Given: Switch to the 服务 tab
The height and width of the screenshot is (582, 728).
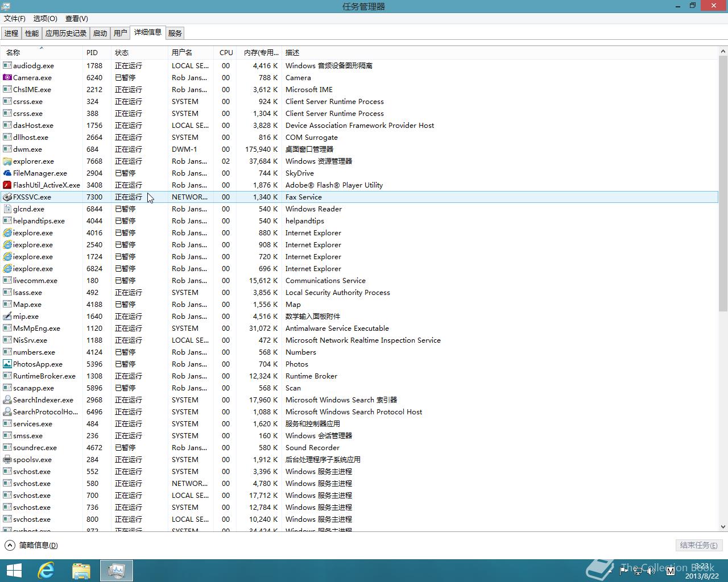Looking at the screenshot, I should [175, 33].
